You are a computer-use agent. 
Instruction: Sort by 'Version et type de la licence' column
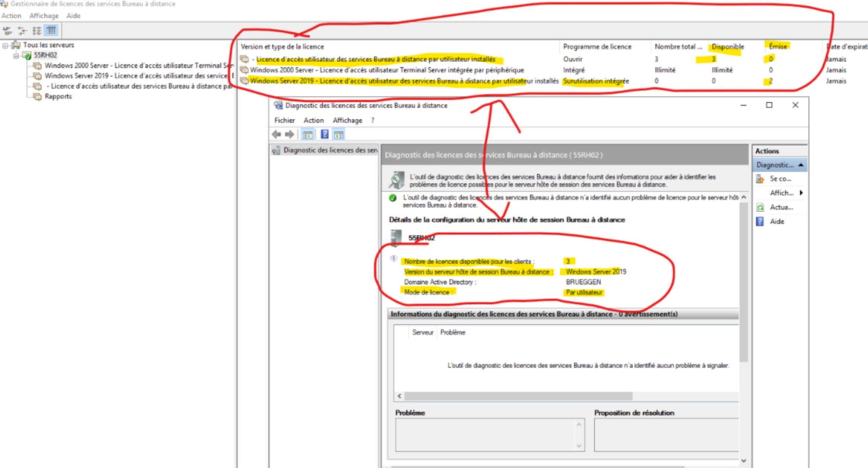pyautogui.click(x=399, y=47)
